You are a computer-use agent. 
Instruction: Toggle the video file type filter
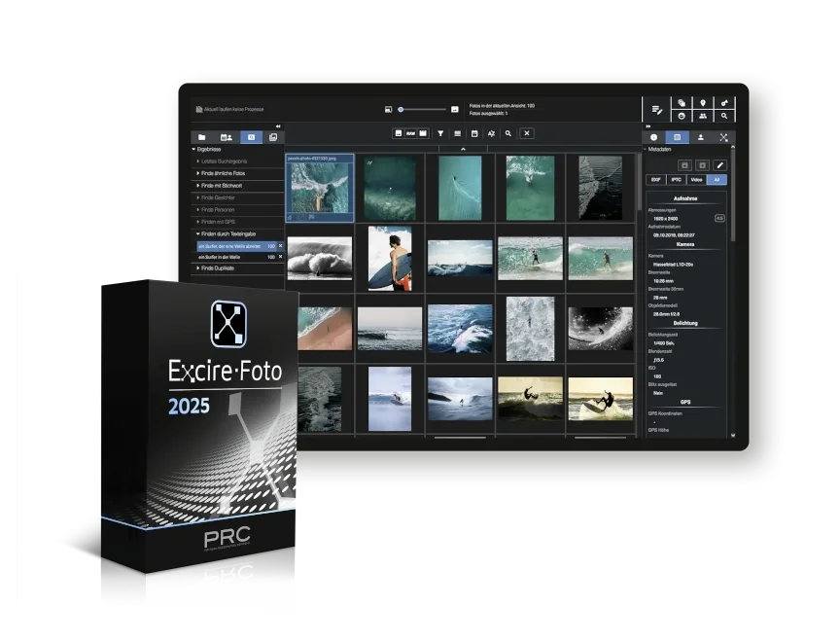pyautogui.click(x=423, y=133)
